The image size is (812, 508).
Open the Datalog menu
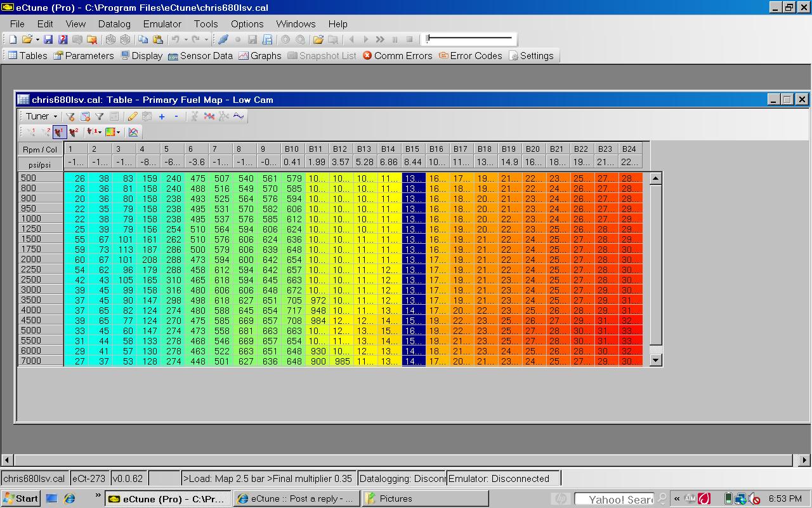[x=114, y=23]
